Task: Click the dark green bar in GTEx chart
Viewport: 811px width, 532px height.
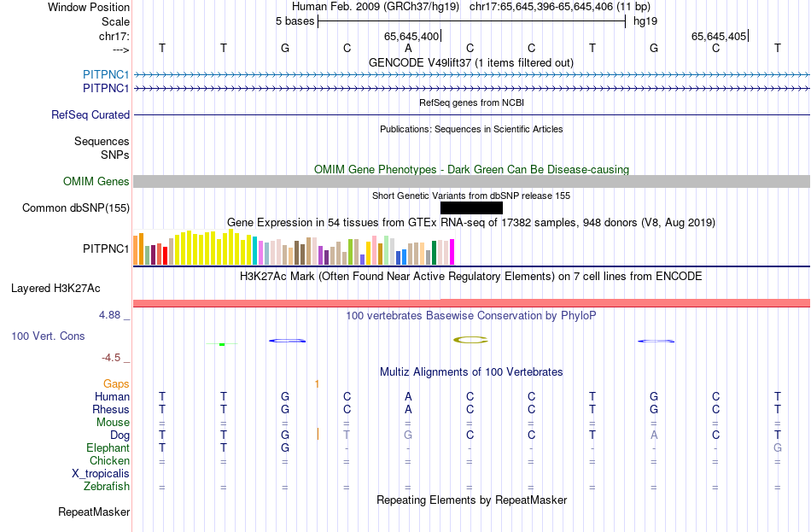Action: point(434,253)
